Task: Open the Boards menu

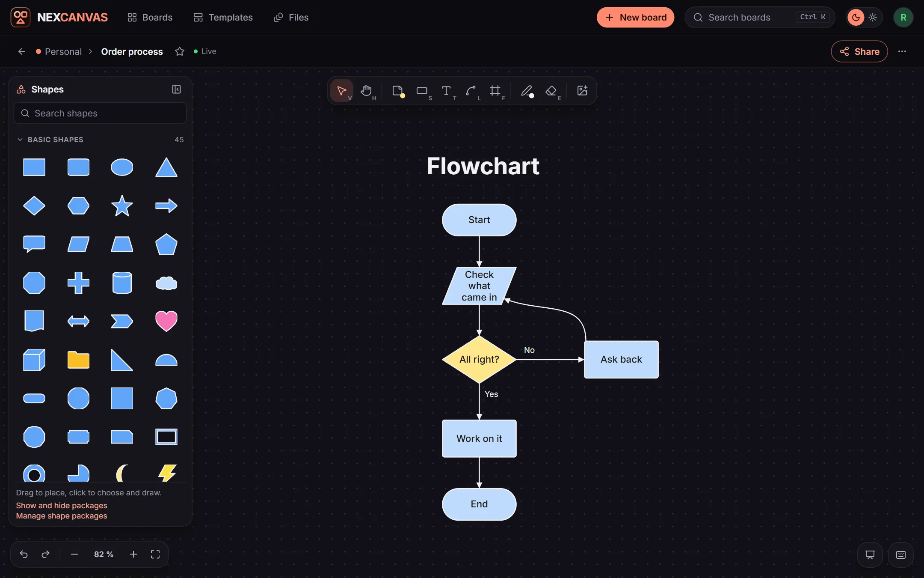Action: click(x=150, y=18)
